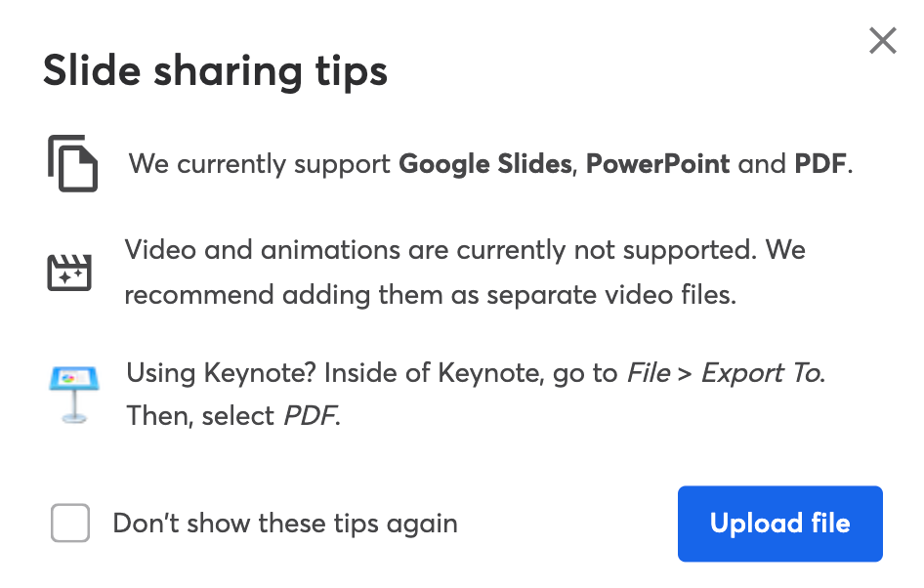Click the italic 'PDF' after 'Then, select'

(310, 416)
